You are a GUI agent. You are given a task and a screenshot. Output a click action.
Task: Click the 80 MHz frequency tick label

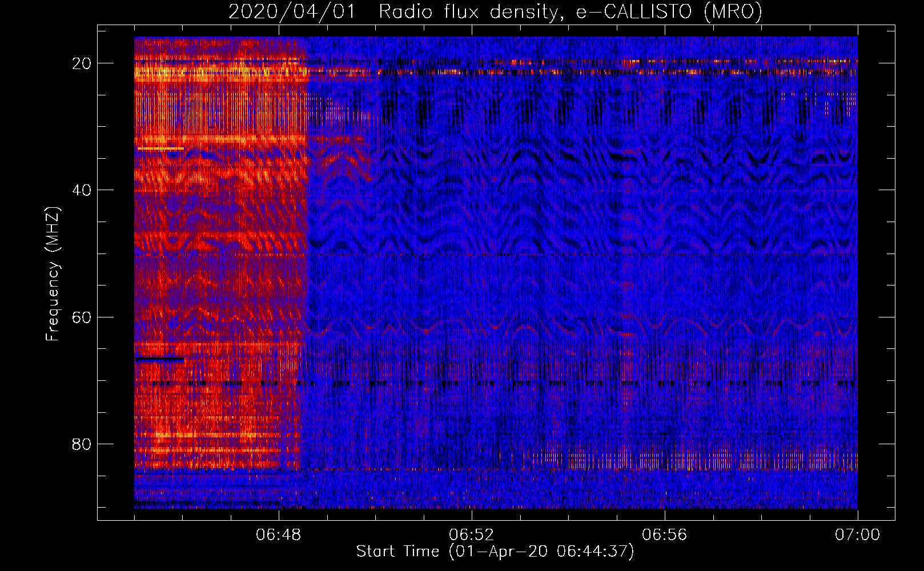82,444
